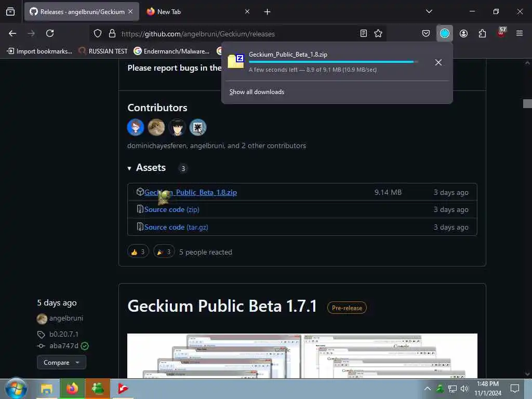Toggle party popper reaction
Image resolution: width=532 pixels, height=399 pixels.
[164, 252]
